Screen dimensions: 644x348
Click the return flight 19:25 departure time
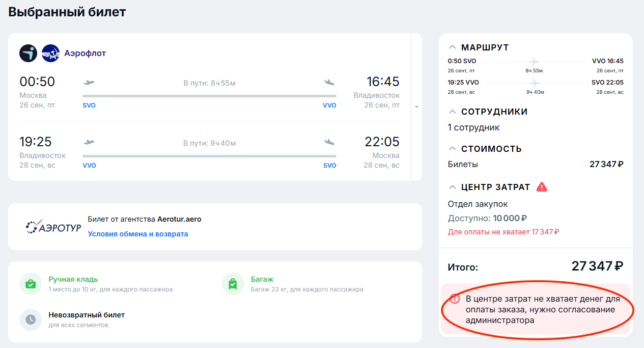coord(36,142)
